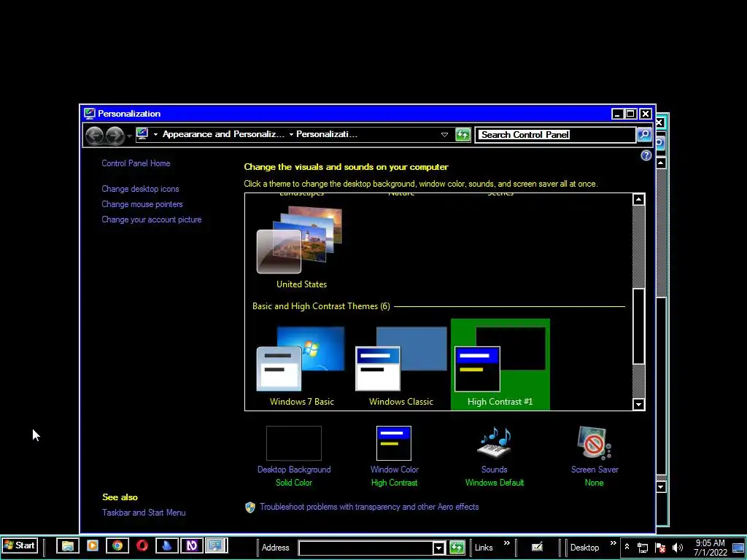This screenshot has height=560, width=747.
Task: Click the background window's scroll up arrow
Action: click(x=661, y=163)
